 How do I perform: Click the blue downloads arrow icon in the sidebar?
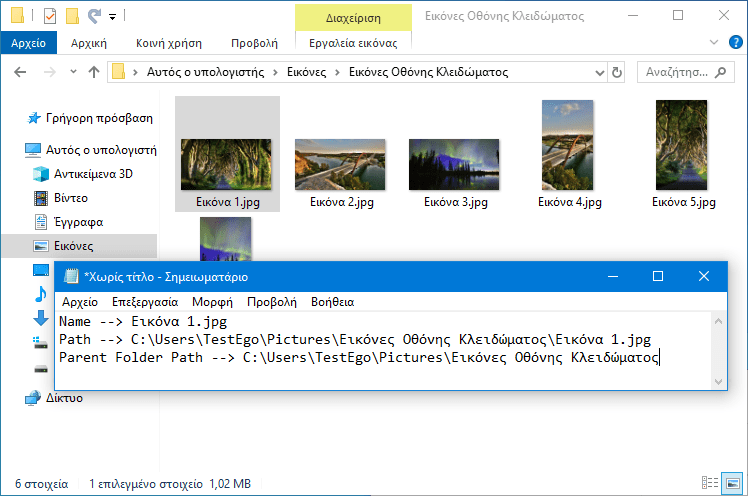(41, 318)
